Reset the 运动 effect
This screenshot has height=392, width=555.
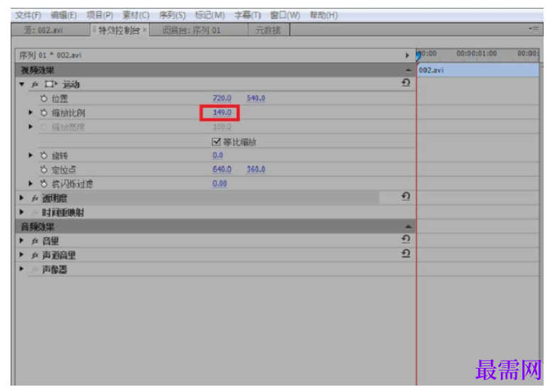[x=406, y=83]
